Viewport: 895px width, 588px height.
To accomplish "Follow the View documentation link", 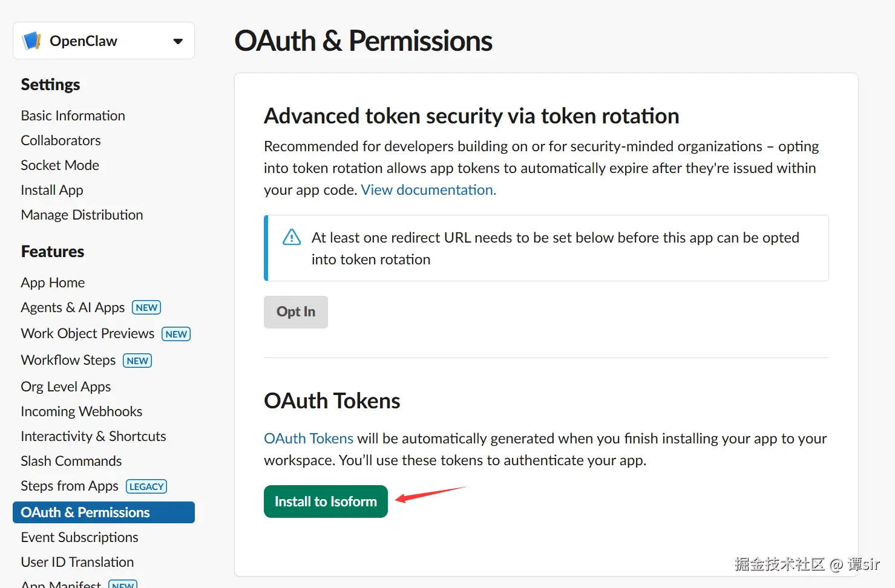I will click(428, 190).
